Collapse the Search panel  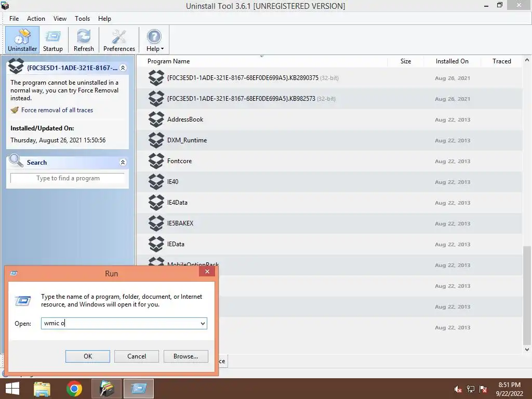123,163
